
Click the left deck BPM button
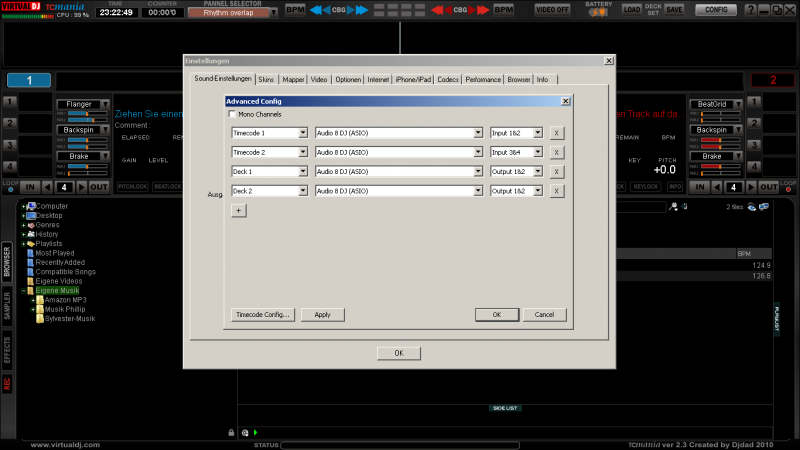click(295, 9)
